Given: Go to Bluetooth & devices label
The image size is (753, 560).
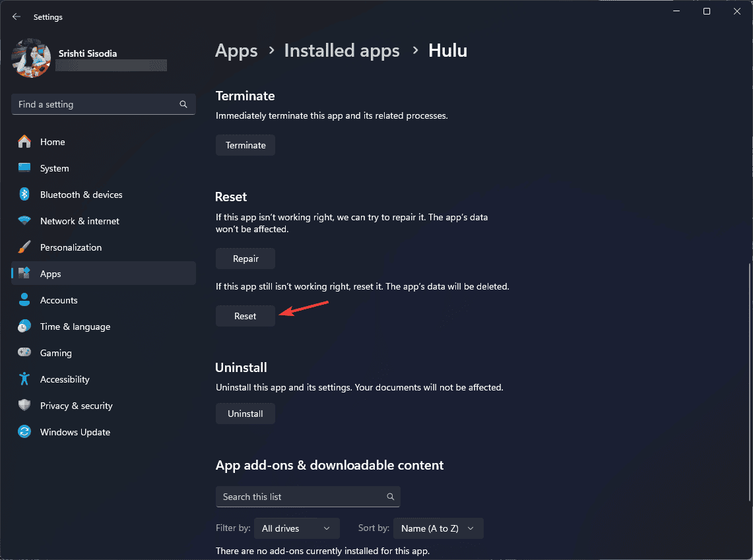Looking at the screenshot, I should click(x=81, y=195).
